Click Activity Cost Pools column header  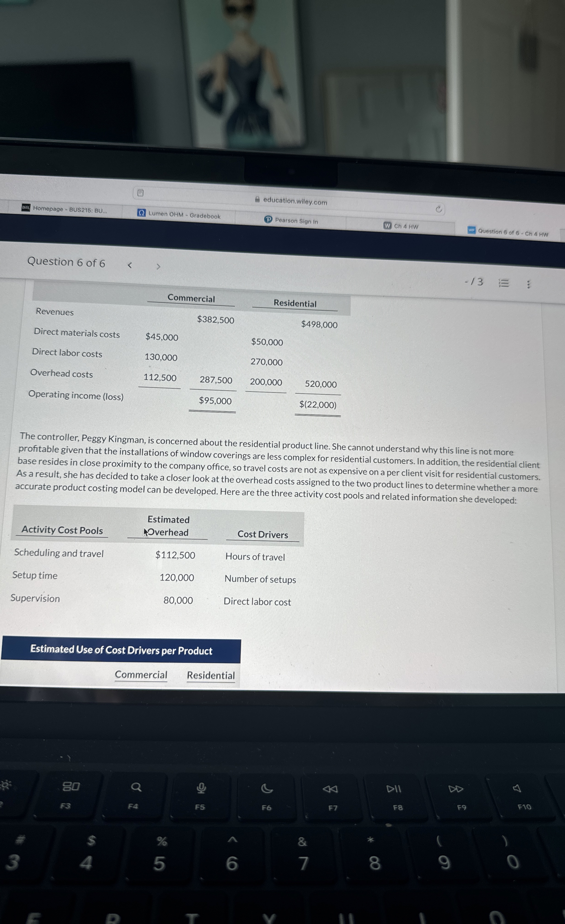point(62,530)
